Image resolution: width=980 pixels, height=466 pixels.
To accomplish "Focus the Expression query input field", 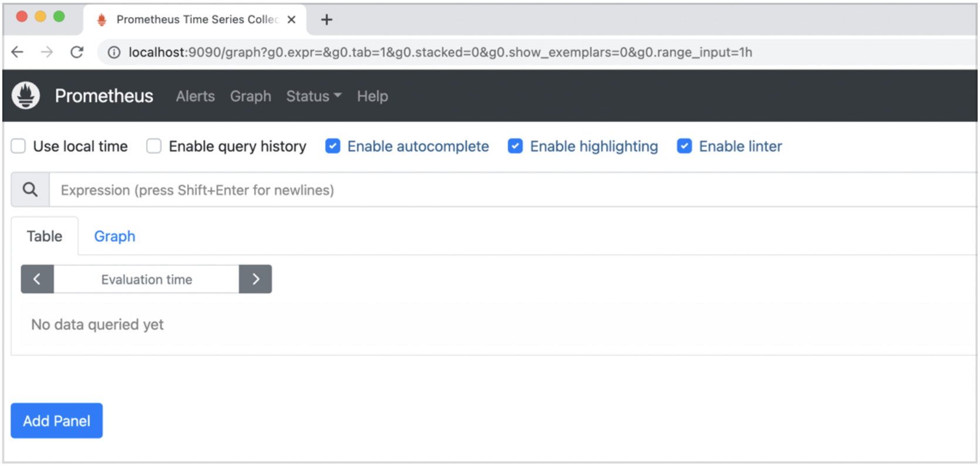I will (513, 190).
